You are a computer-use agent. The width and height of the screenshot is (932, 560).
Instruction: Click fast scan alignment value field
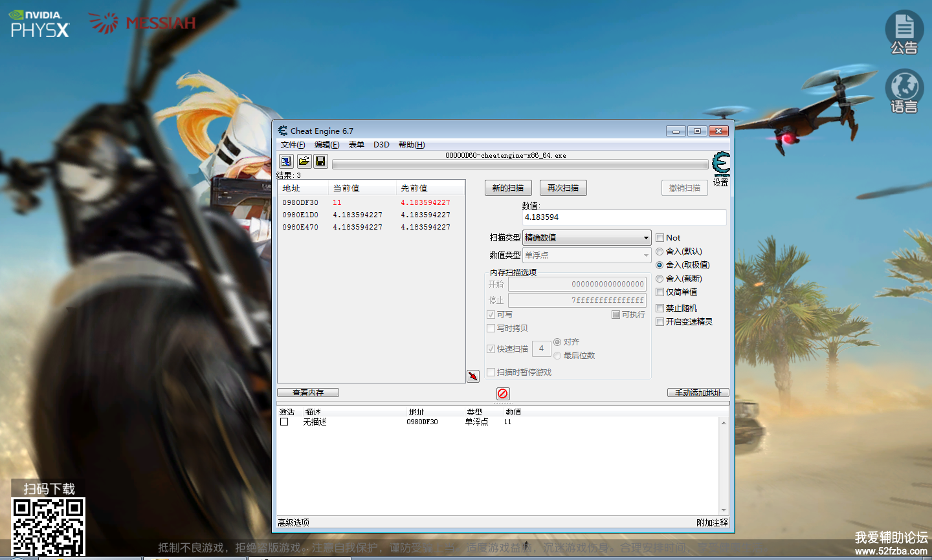(x=542, y=349)
